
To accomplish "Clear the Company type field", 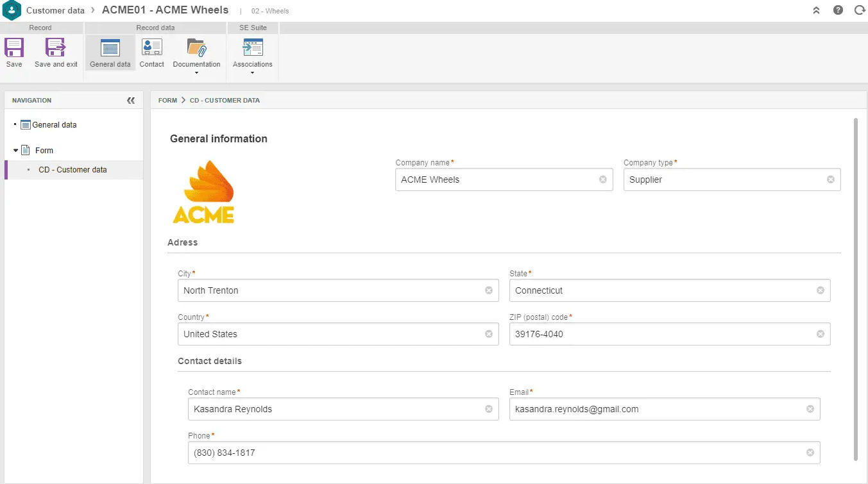I will [830, 179].
